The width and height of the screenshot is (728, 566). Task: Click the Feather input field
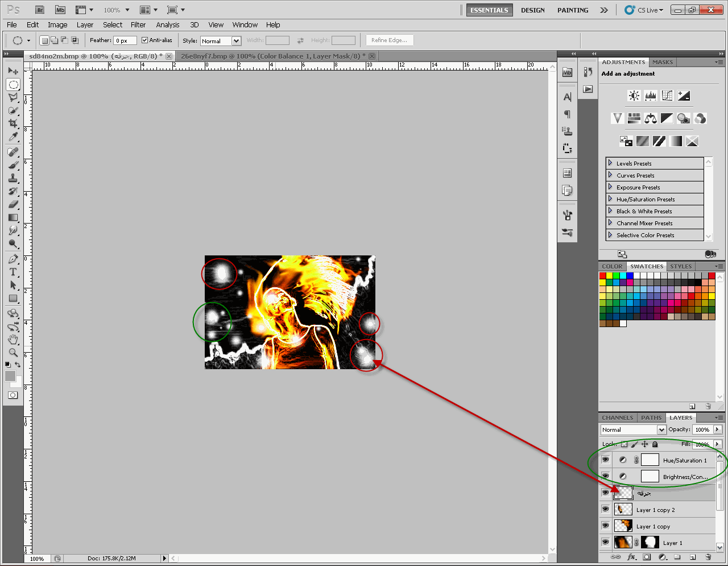[125, 40]
